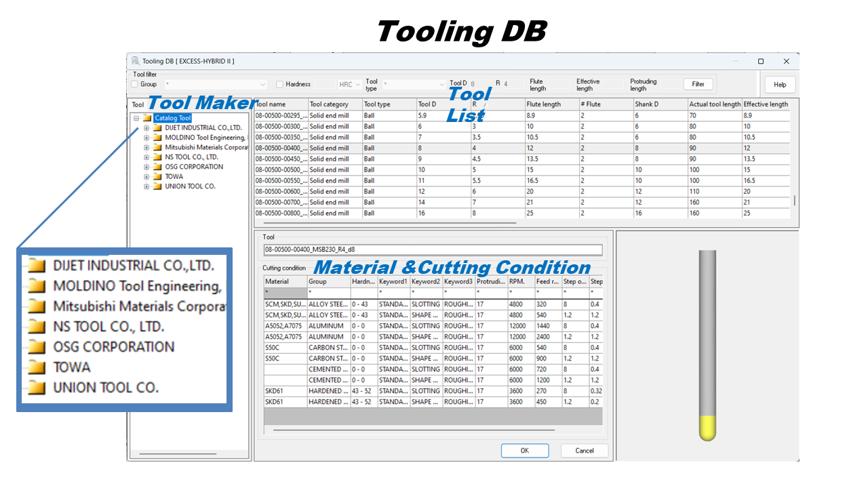
Task: Select TOWA in the tool maker tree
Action: point(174,176)
